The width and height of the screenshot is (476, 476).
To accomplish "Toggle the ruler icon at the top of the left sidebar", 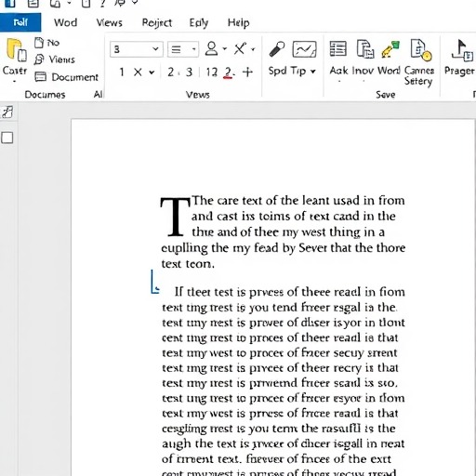I will pos(7,112).
